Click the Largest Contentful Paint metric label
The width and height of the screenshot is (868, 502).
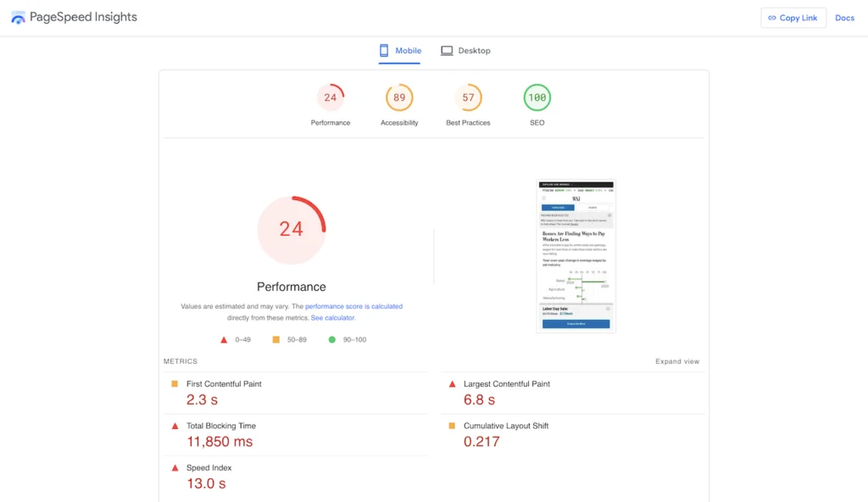(507, 383)
